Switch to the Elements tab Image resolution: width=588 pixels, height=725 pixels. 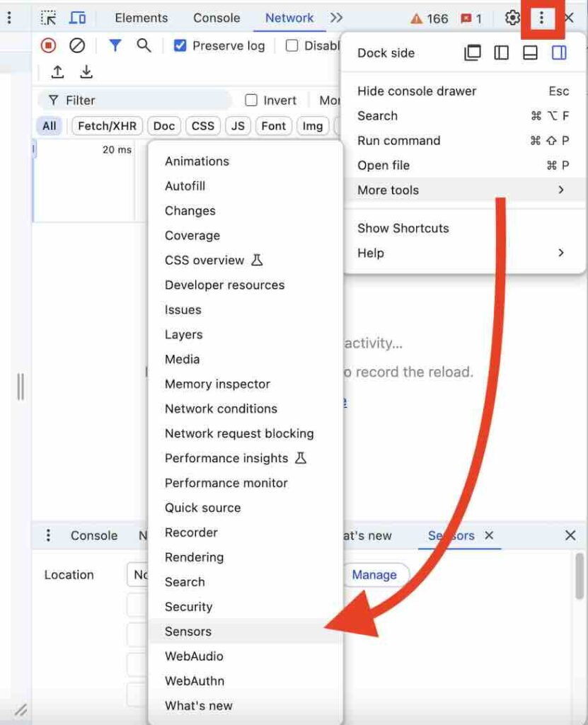point(142,18)
